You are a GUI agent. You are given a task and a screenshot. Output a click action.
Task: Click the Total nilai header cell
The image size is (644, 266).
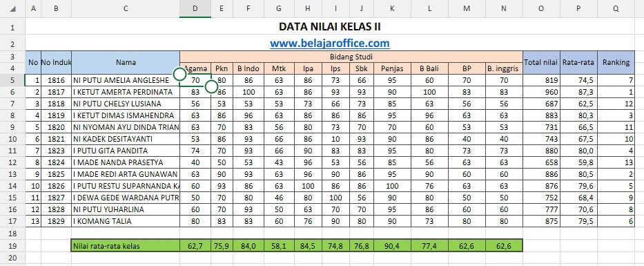tap(541, 62)
